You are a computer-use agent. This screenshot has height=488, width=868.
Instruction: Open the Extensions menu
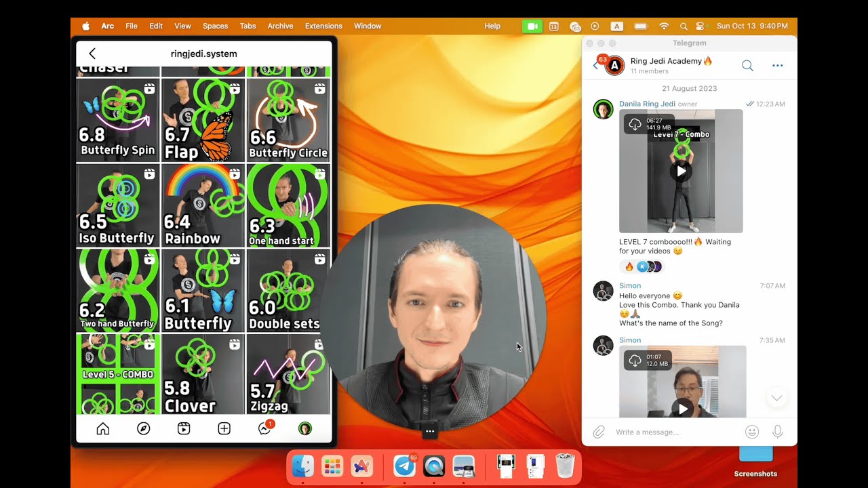pyautogui.click(x=323, y=26)
